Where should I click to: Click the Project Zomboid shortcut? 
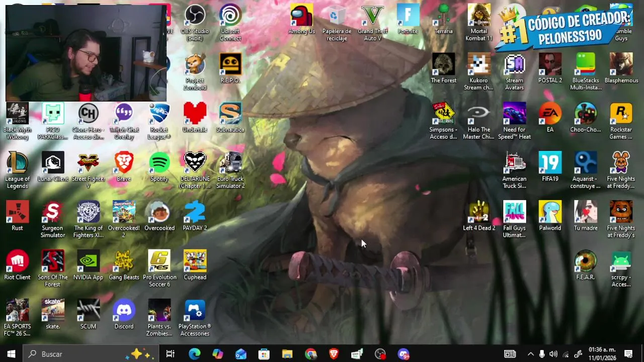point(195,71)
